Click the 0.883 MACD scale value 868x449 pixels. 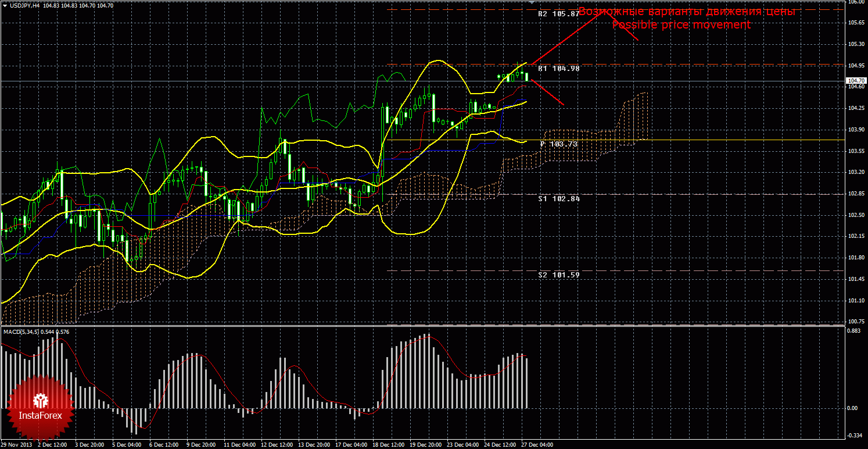[853, 332]
